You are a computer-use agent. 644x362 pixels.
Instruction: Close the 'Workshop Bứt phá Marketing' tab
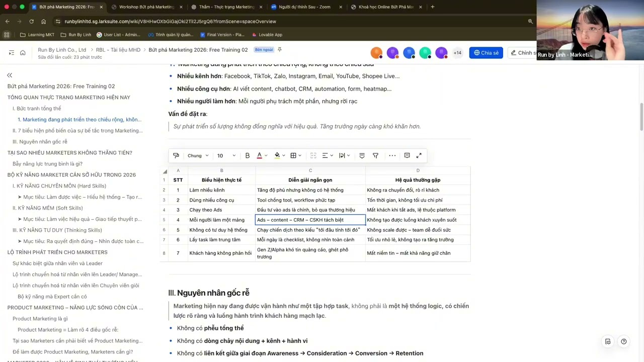point(180,7)
